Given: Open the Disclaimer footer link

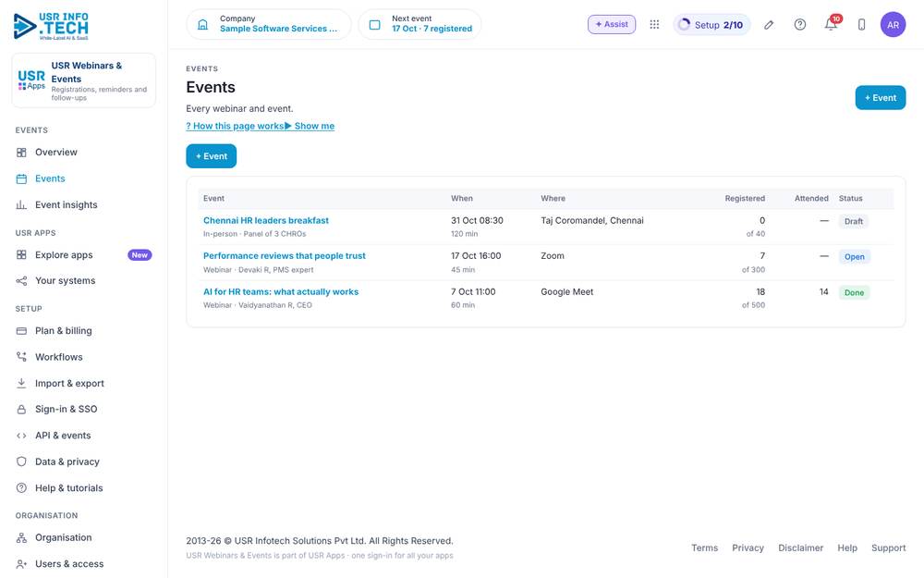Looking at the screenshot, I should [800, 547].
